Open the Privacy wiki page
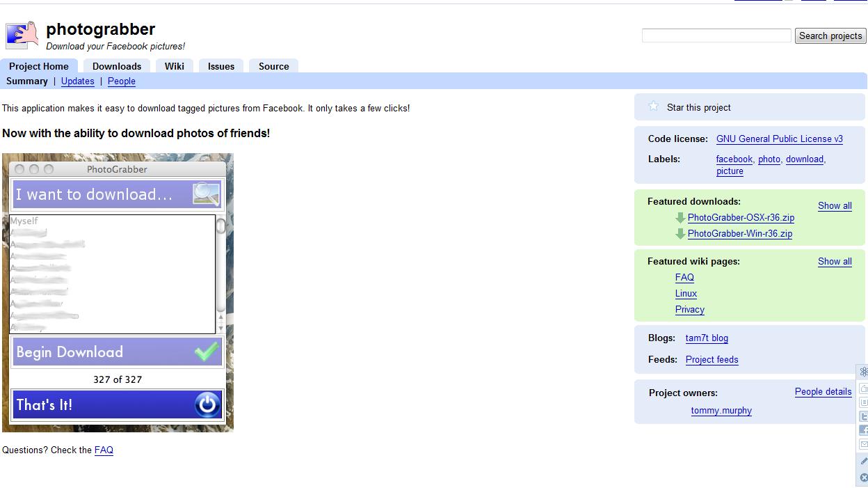This screenshot has width=868, height=488. click(x=690, y=309)
